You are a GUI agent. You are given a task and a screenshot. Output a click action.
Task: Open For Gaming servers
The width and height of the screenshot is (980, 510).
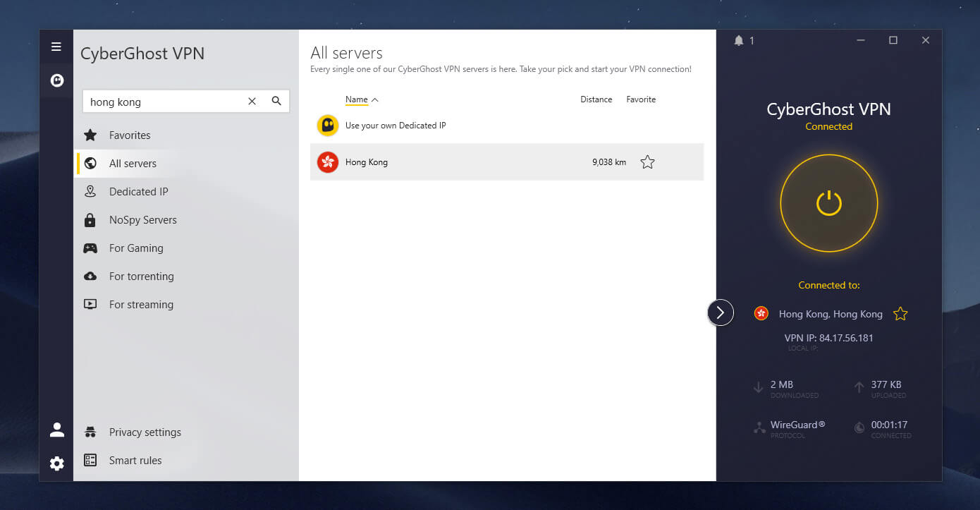(x=136, y=248)
